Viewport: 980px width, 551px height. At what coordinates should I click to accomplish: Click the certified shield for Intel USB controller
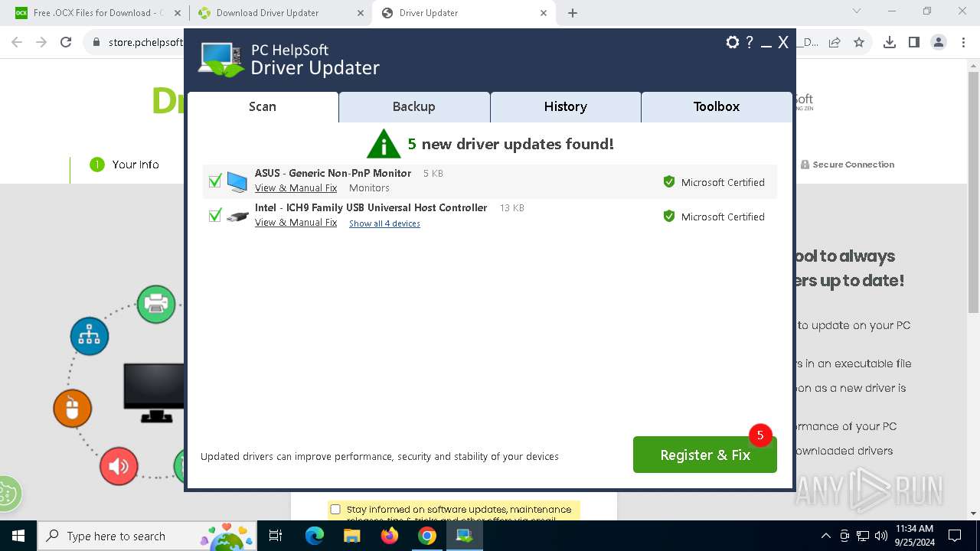(669, 217)
